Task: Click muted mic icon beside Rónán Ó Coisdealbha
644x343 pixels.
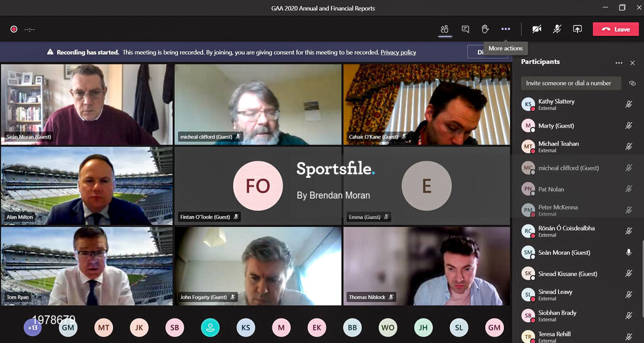Action: (628, 231)
